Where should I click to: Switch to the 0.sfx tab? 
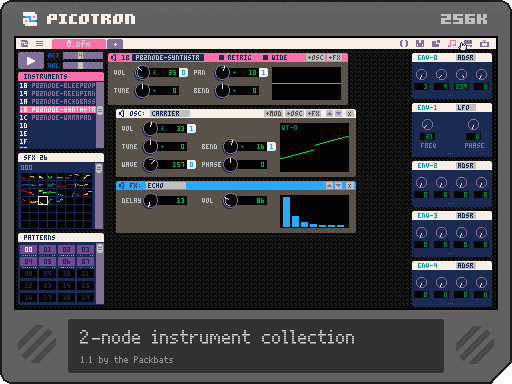(x=79, y=44)
